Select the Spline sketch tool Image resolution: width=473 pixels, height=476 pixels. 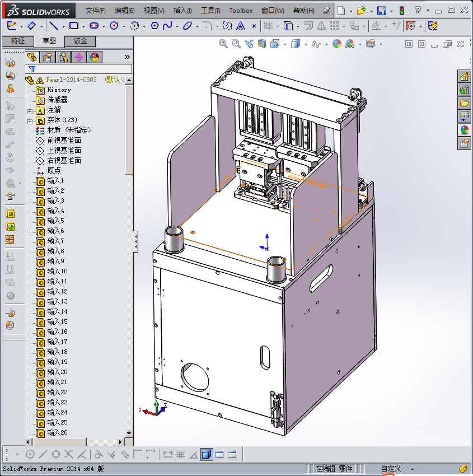coord(167,26)
